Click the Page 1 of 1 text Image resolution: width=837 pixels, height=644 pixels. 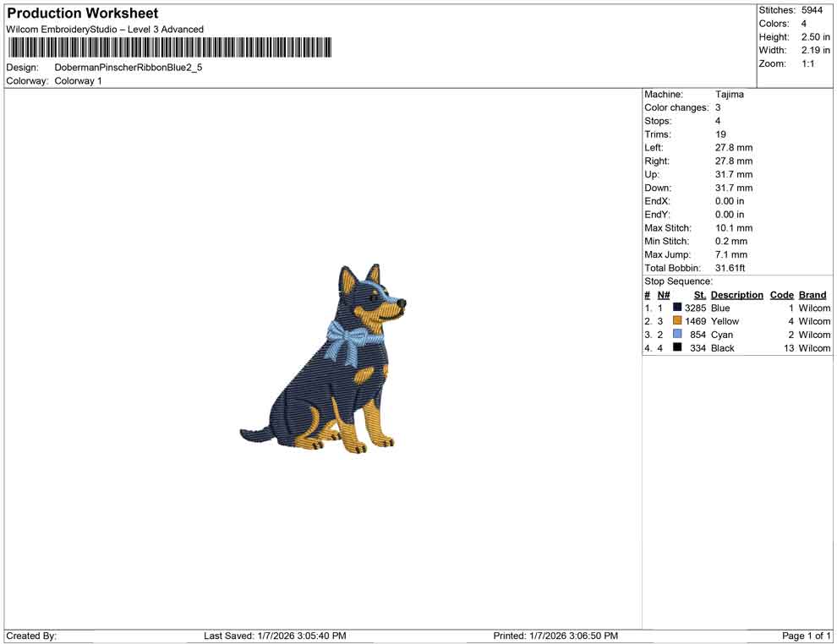[805, 636]
